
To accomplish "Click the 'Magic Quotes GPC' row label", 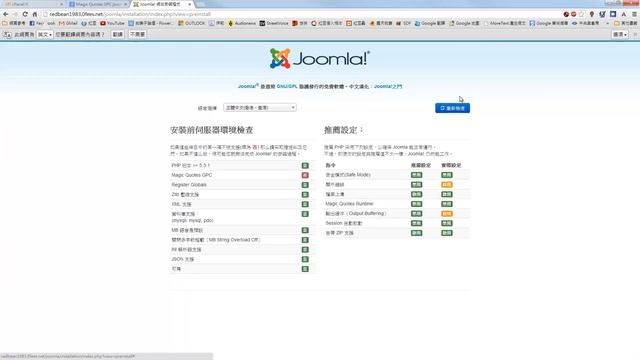I will tap(192, 175).
